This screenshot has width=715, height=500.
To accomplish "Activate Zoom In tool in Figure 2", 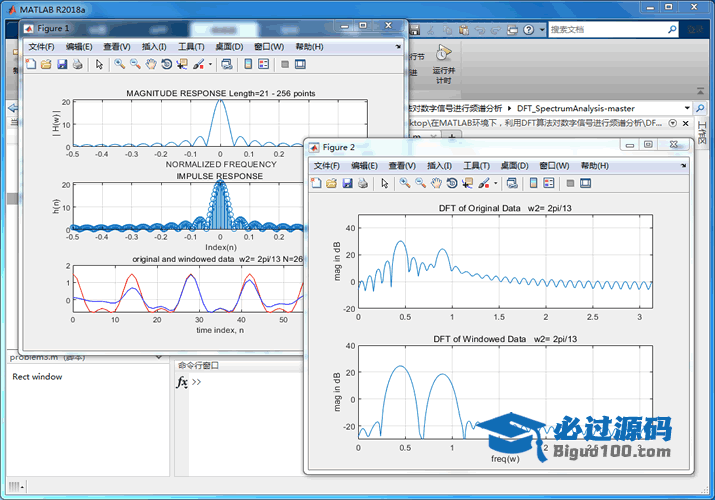I will point(404,183).
